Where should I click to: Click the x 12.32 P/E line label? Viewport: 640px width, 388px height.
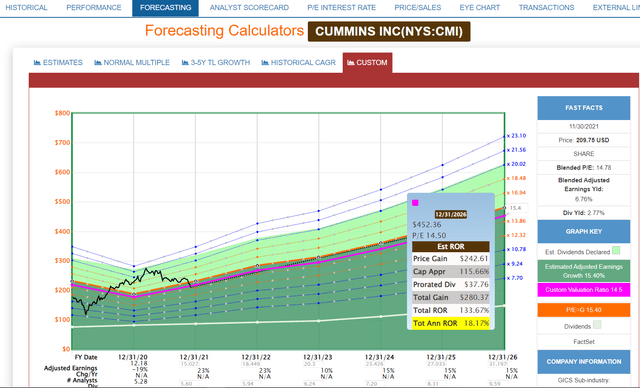(x=516, y=235)
